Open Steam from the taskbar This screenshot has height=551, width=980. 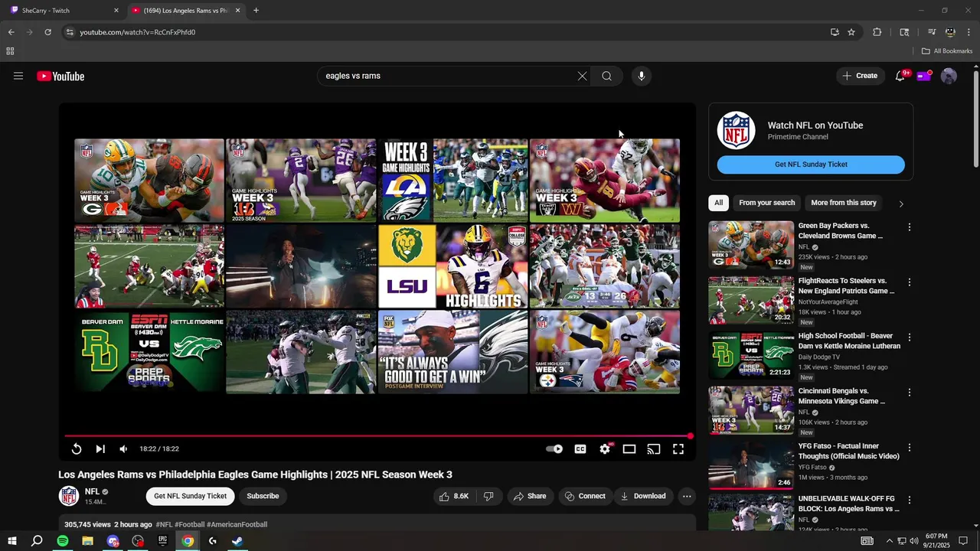coord(237,541)
